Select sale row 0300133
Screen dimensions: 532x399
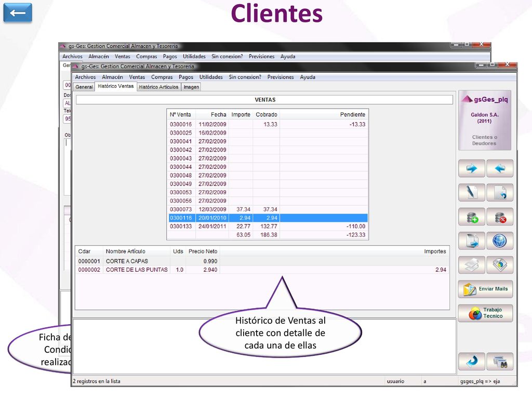point(268,227)
